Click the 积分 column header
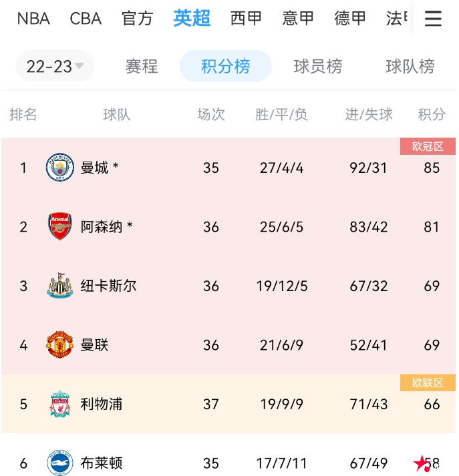The width and height of the screenshot is (459, 476). [432, 115]
